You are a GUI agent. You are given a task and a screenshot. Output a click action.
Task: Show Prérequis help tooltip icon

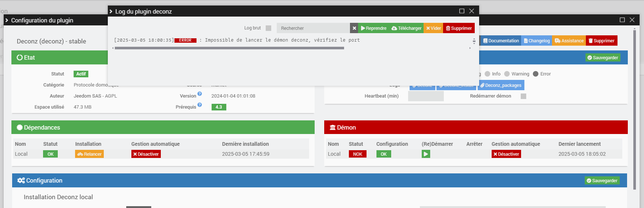coord(199,105)
